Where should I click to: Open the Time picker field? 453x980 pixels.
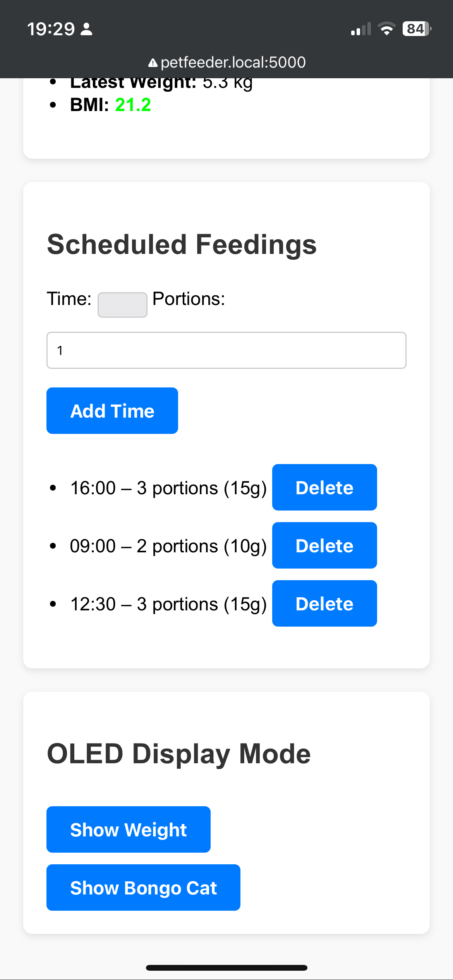coord(122,305)
